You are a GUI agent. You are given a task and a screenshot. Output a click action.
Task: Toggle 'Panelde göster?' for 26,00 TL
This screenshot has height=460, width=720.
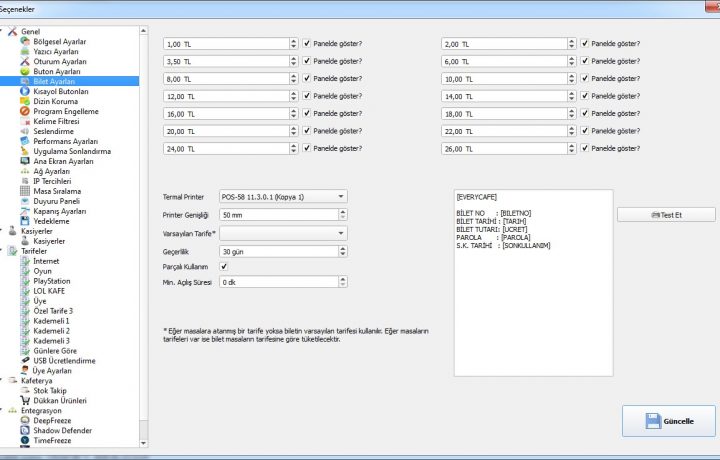[585, 148]
